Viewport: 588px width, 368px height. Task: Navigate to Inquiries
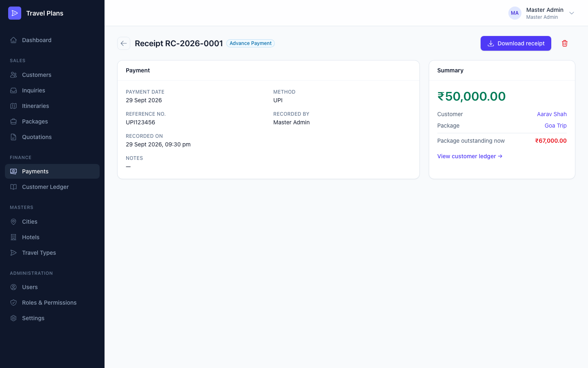(x=52, y=90)
